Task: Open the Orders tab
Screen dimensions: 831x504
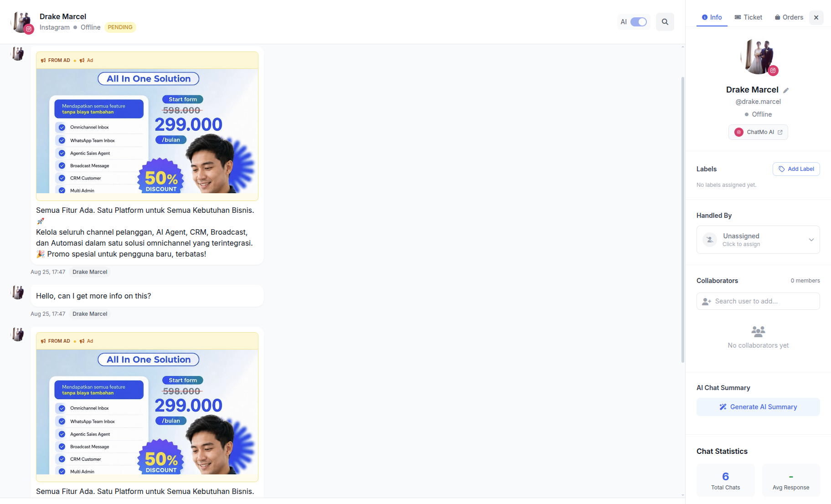Action: point(789,17)
